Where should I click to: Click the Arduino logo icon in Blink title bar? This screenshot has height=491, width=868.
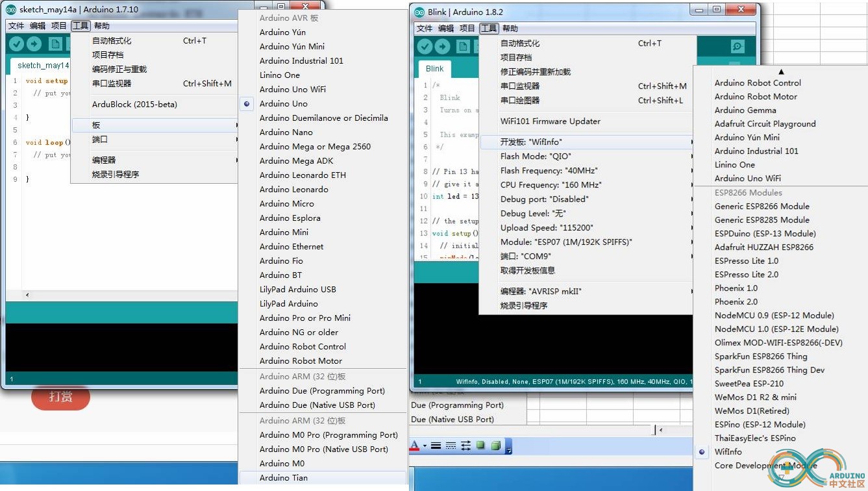[x=419, y=12]
